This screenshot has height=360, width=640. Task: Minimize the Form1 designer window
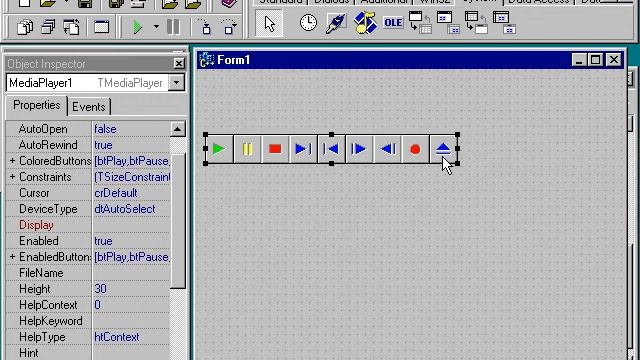coord(579,60)
